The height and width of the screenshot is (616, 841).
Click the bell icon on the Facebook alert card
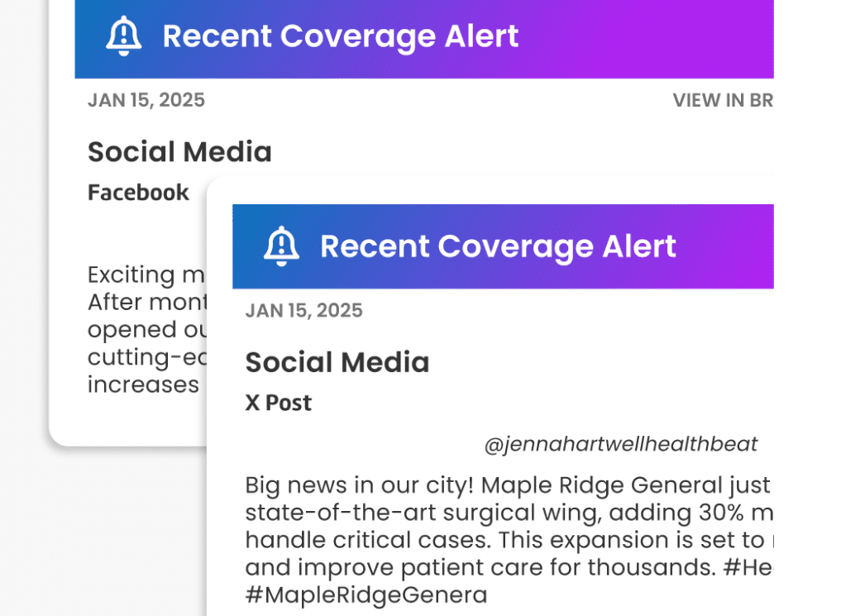(124, 36)
